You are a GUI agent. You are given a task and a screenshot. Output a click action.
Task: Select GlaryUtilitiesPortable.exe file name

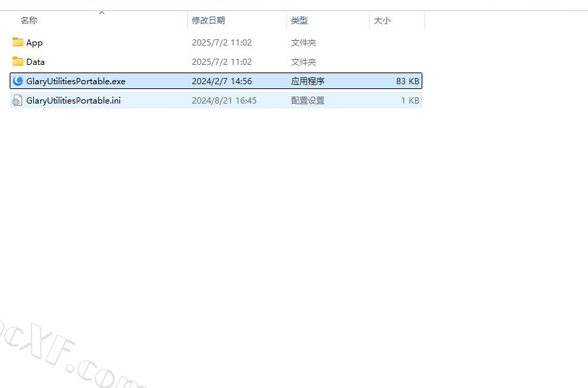pos(76,81)
